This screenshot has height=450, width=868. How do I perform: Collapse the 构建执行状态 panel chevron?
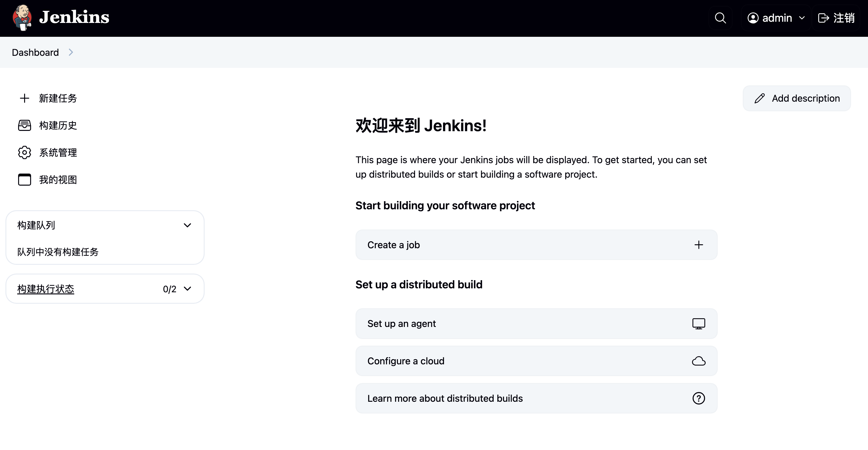pyautogui.click(x=187, y=289)
